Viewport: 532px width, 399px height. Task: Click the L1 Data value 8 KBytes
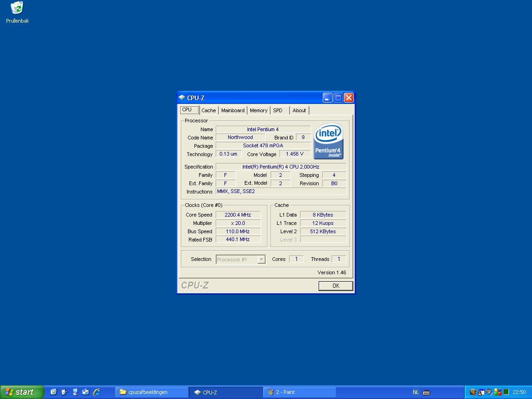coord(323,215)
